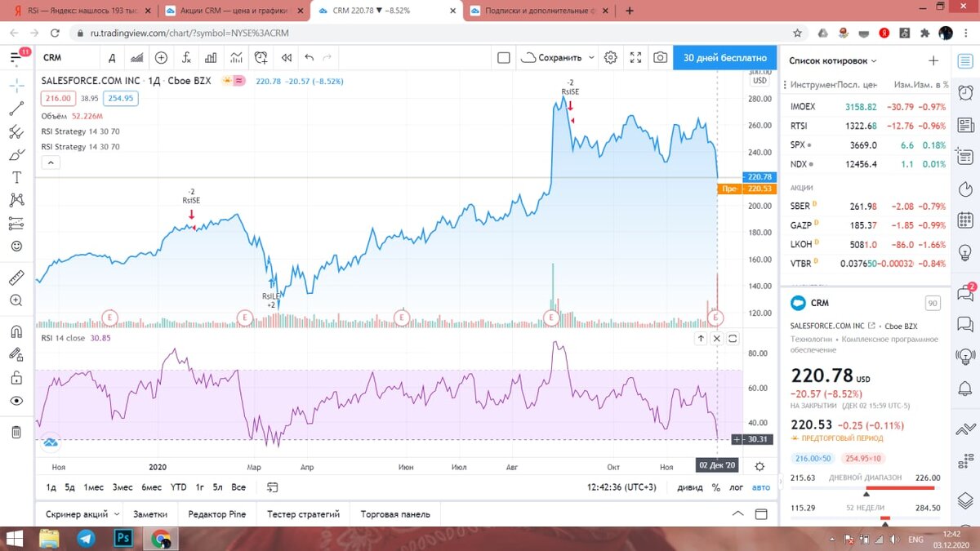The image size is (980, 551).
Task: Open the compare symbols plus icon
Action: pos(162,58)
